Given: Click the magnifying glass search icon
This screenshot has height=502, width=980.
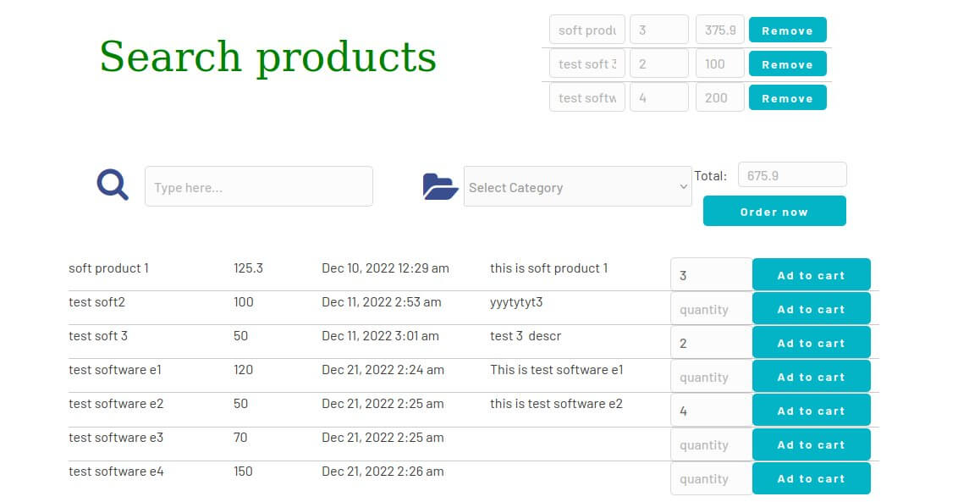Looking at the screenshot, I should pyautogui.click(x=113, y=185).
